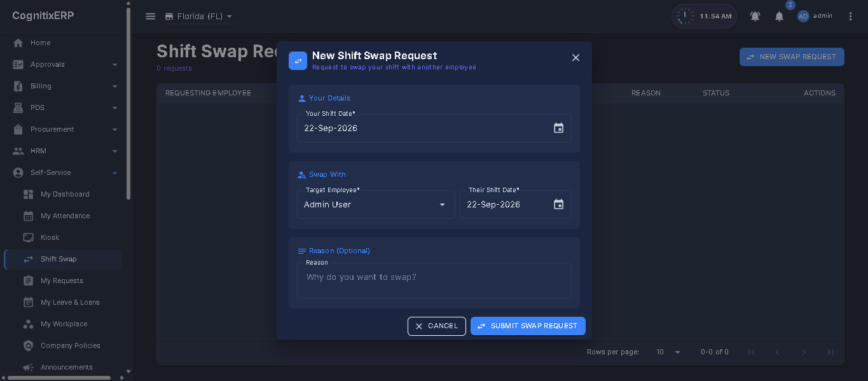Open Announcements
The height and width of the screenshot is (381, 868).
tap(63, 367)
